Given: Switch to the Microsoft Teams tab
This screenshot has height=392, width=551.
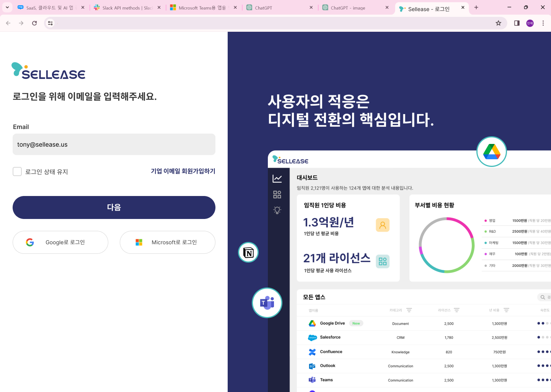Looking at the screenshot, I should pos(203,8).
